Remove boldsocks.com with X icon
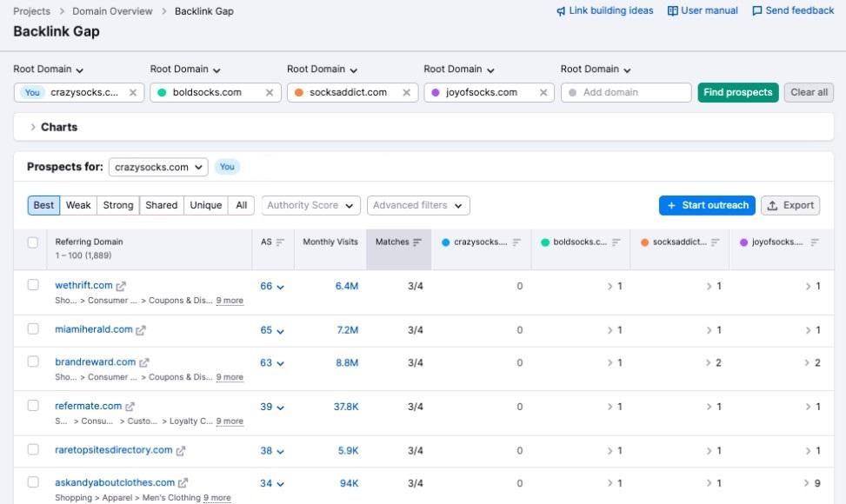 tap(270, 93)
